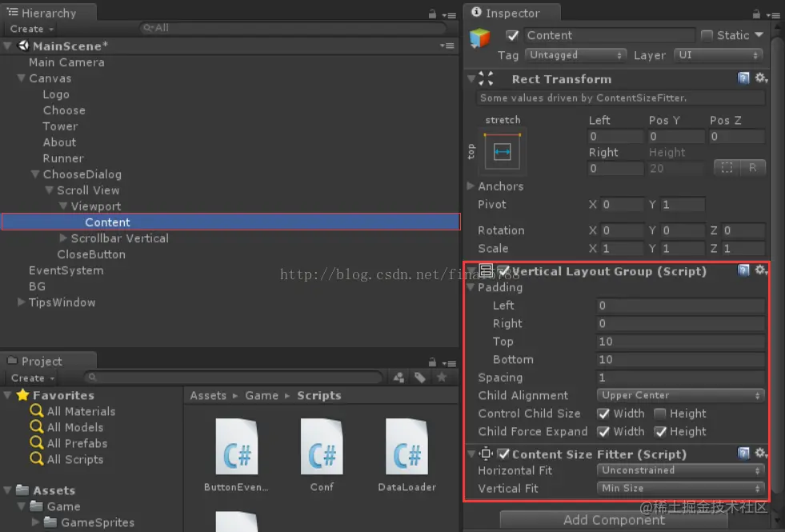Toggle Child Force Expand Height checkbox

[x=660, y=432]
